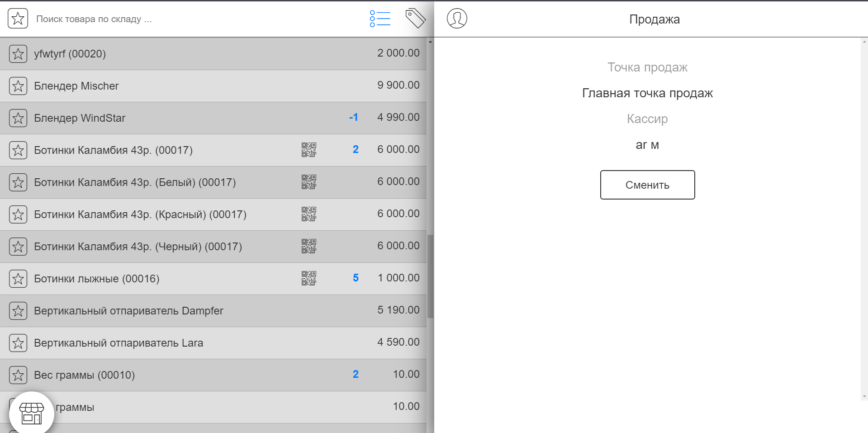Toggle favorite star for Ботинки Каламбия (Белый)

coord(18,182)
